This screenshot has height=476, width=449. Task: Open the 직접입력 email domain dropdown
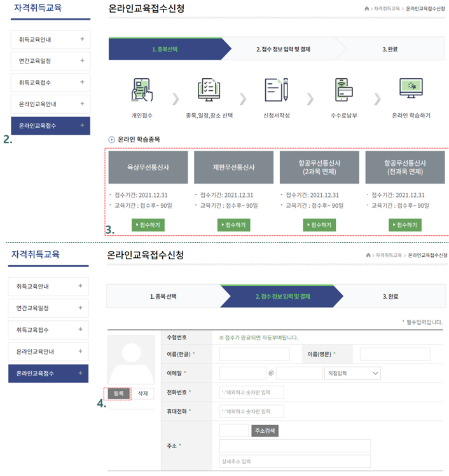[x=352, y=373]
